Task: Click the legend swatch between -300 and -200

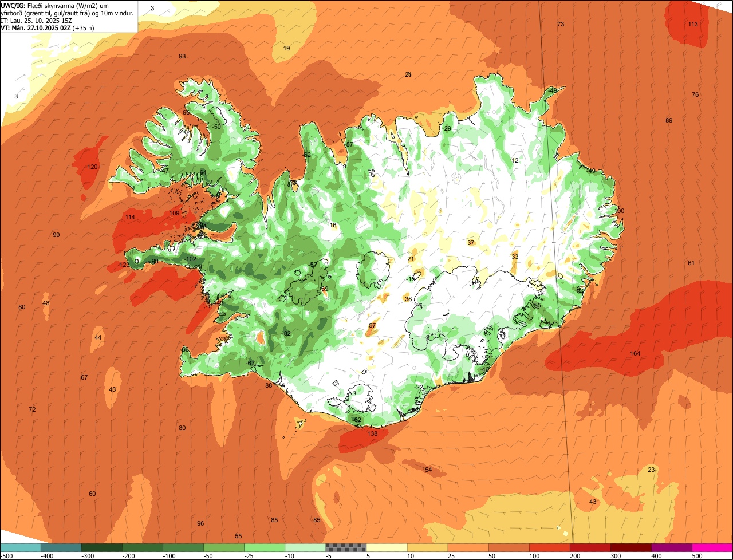Action: 101,547
